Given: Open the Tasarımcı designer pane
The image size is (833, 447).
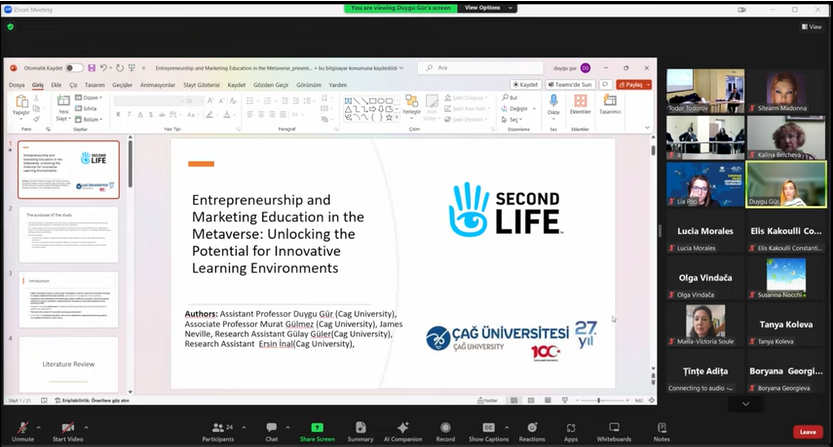Looking at the screenshot, I should point(610,104).
